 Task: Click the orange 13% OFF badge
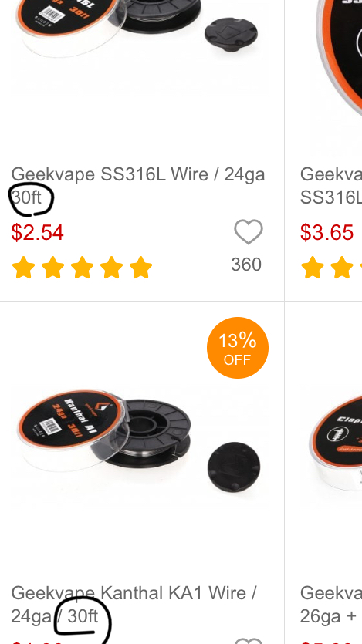pyautogui.click(x=238, y=348)
